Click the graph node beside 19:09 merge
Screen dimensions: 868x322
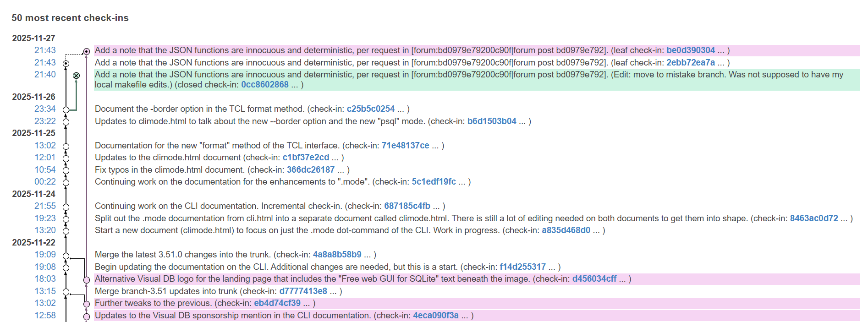pyautogui.click(x=66, y=256)
